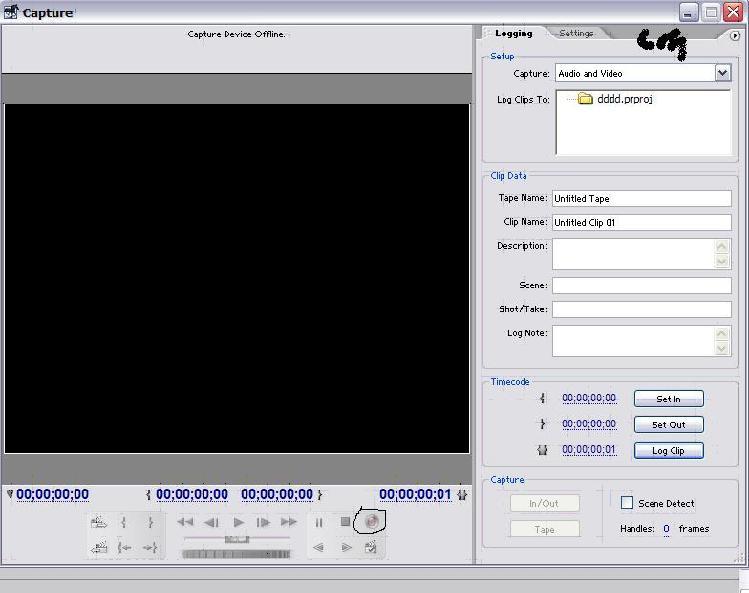Switch to the Logging tab
Screen dimensions: 749x593
click(514, 33)
